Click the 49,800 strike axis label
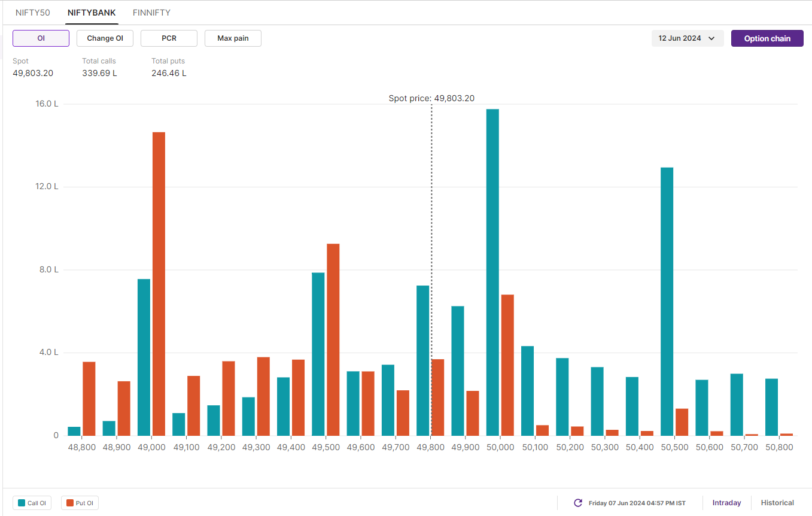The image size is (812, 516). [x=430, y=447]
